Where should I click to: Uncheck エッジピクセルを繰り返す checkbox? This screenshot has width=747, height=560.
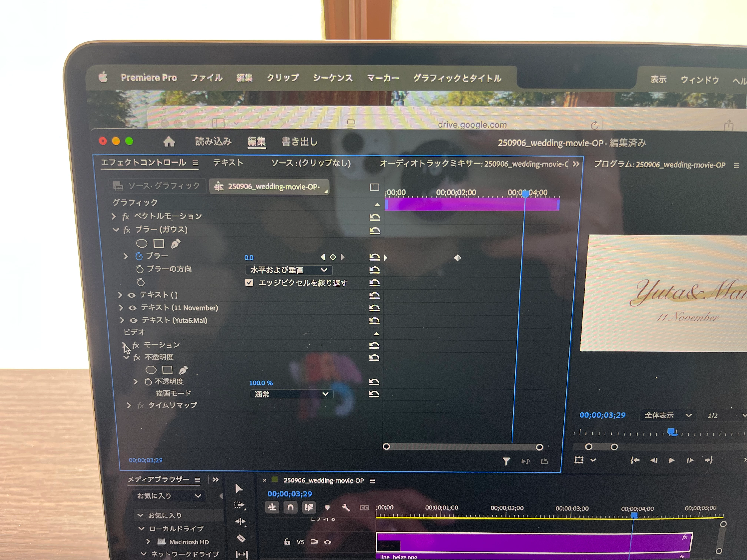(x=249, y=283)
